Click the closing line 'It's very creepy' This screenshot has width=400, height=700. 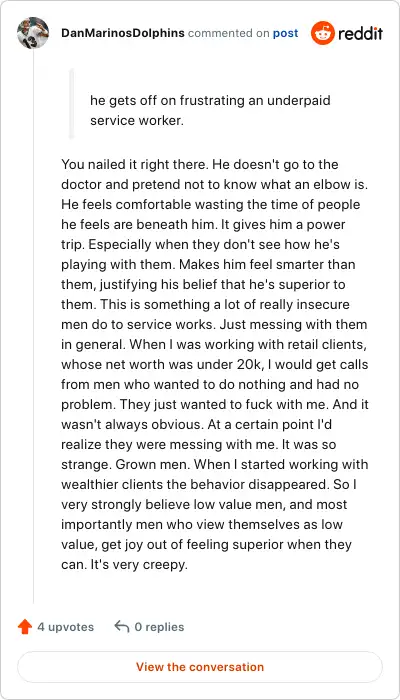pos(134,565)
